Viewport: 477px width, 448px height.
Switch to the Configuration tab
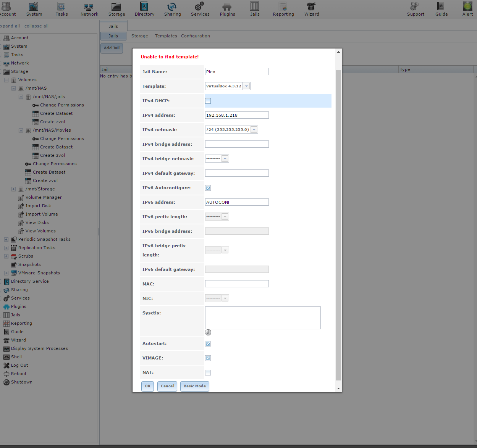[x=195, y=36]
